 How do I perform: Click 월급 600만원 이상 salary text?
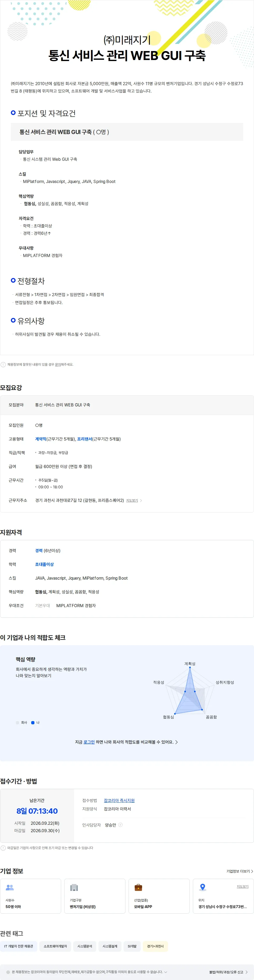coord(63,466)
